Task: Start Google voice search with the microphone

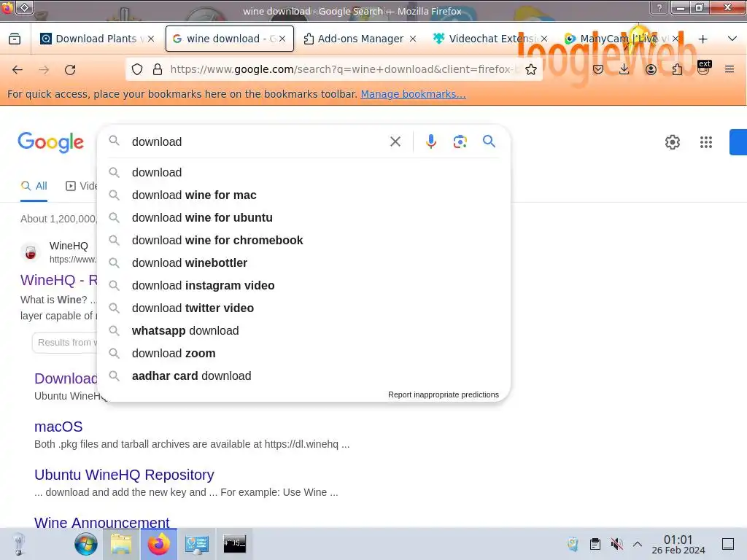Action: [430, 141]
